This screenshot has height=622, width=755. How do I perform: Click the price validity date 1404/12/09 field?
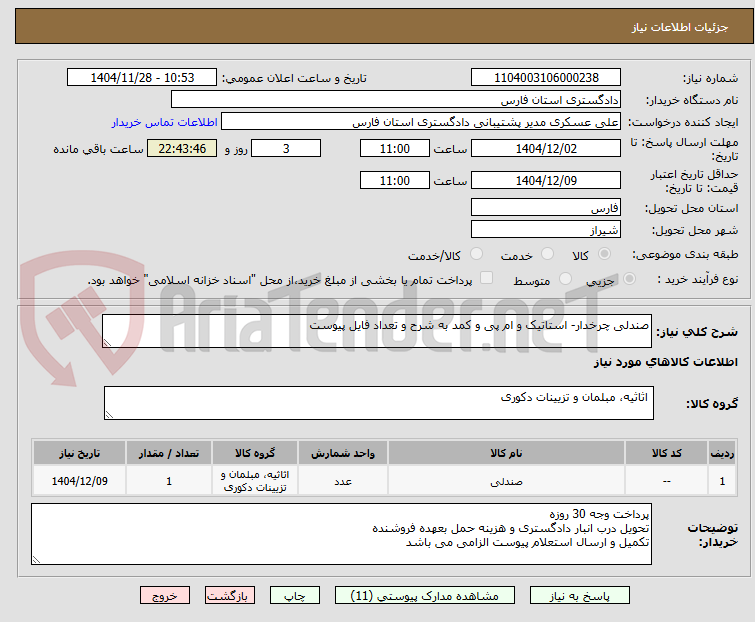546,181
